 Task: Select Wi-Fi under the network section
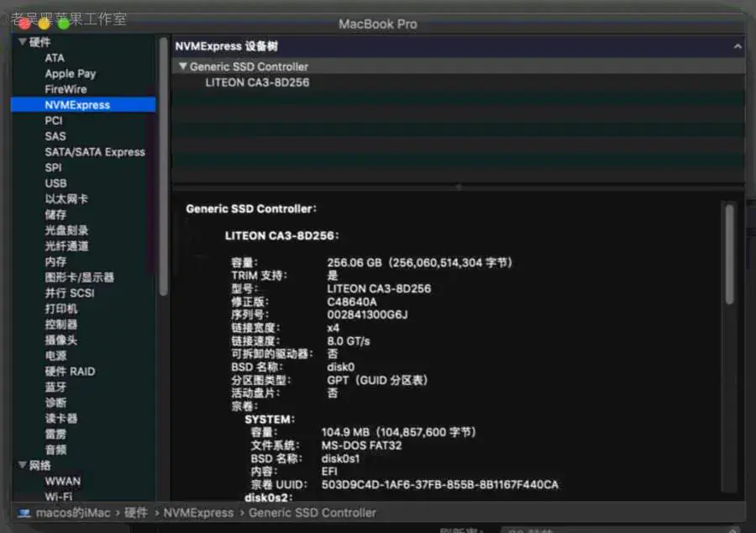click(x=59, y=496)
